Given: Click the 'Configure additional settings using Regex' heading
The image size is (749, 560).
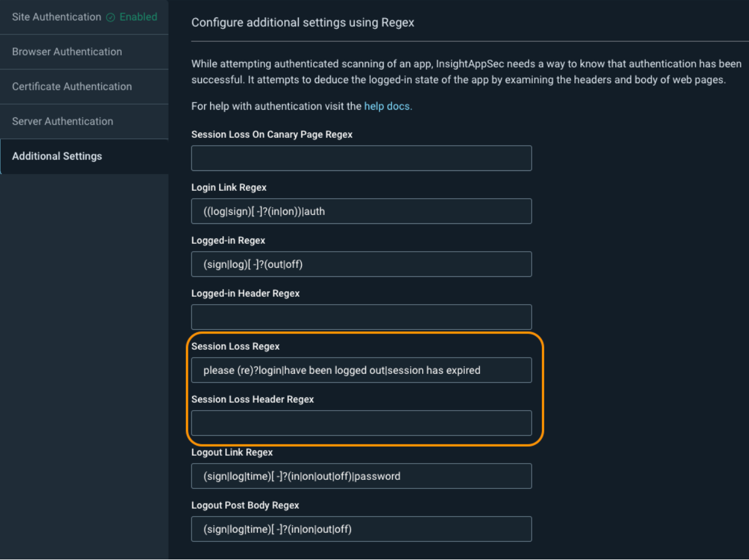Looking at the screenshot, I should coord(303,23).
